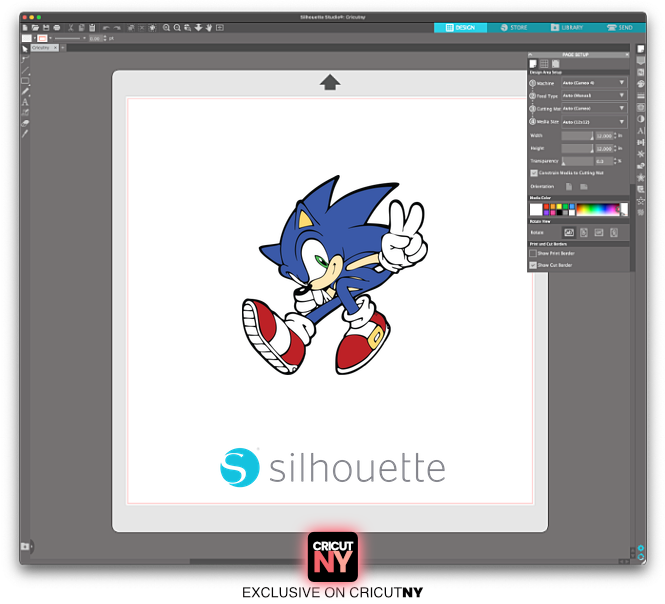
Task: Pick the Line drawing tool
Action: [25, 70]
